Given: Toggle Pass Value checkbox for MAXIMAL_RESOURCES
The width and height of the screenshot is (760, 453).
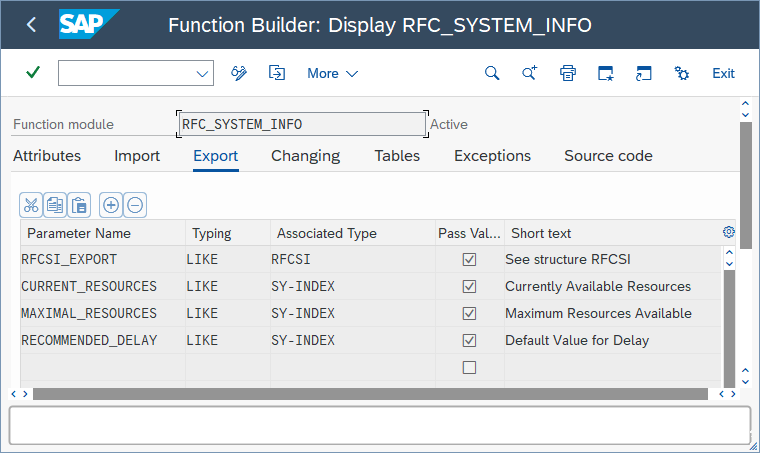Looking at the screenshot, I should point(469,314).
